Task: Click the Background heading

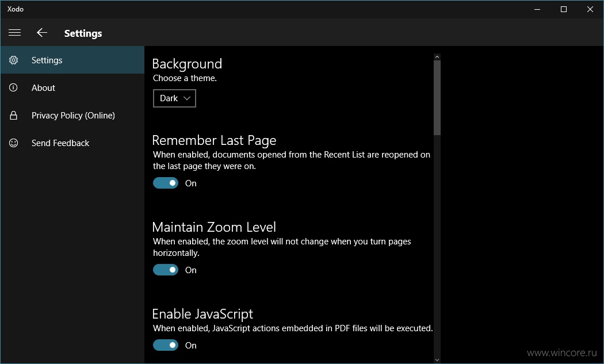Action: 187,64
